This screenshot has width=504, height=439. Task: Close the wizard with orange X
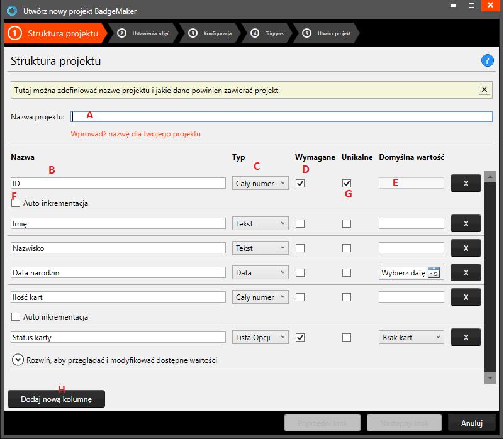click(x=490, y=6)
